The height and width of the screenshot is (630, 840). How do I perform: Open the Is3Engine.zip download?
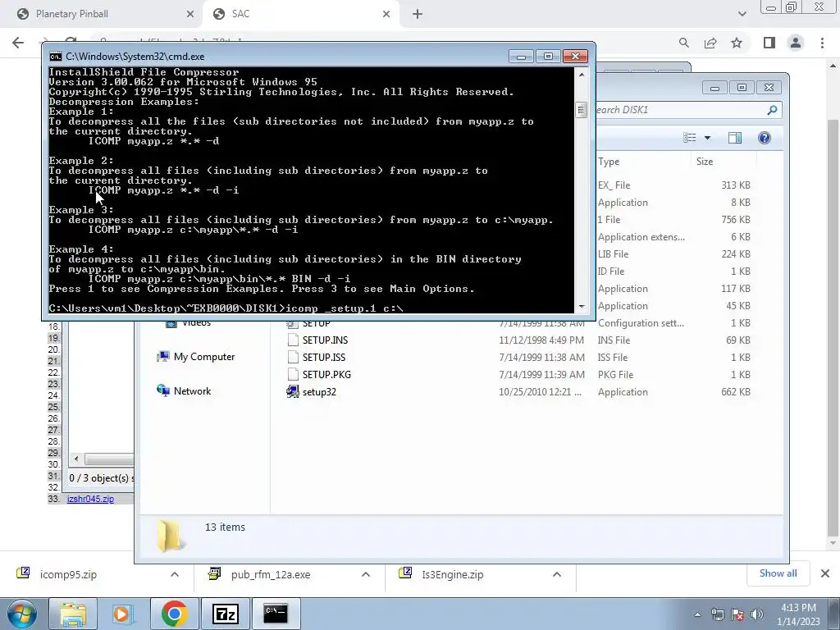[x=453, y=574]
